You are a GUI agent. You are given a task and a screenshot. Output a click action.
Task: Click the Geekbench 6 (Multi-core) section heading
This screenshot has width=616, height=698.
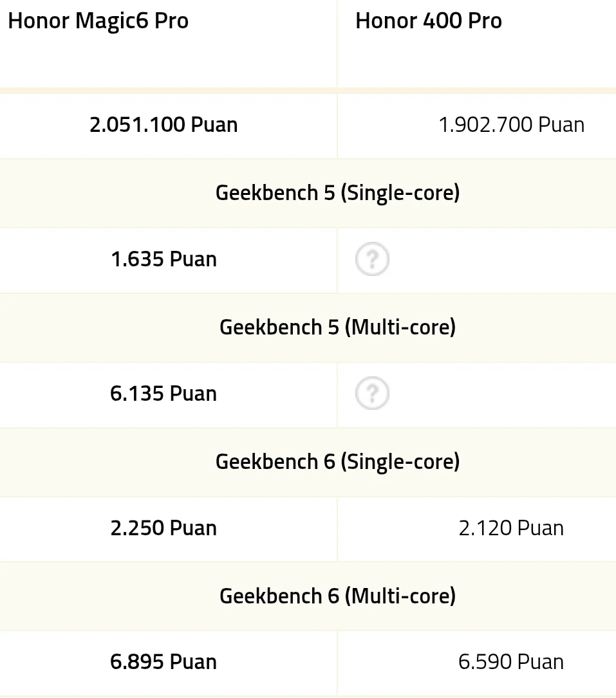tap(337, 596)
